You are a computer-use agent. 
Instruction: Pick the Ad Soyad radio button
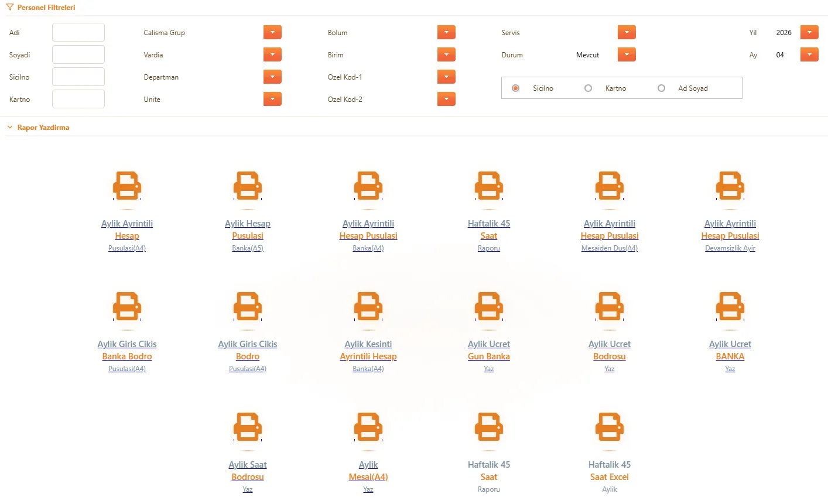[661, 88]
